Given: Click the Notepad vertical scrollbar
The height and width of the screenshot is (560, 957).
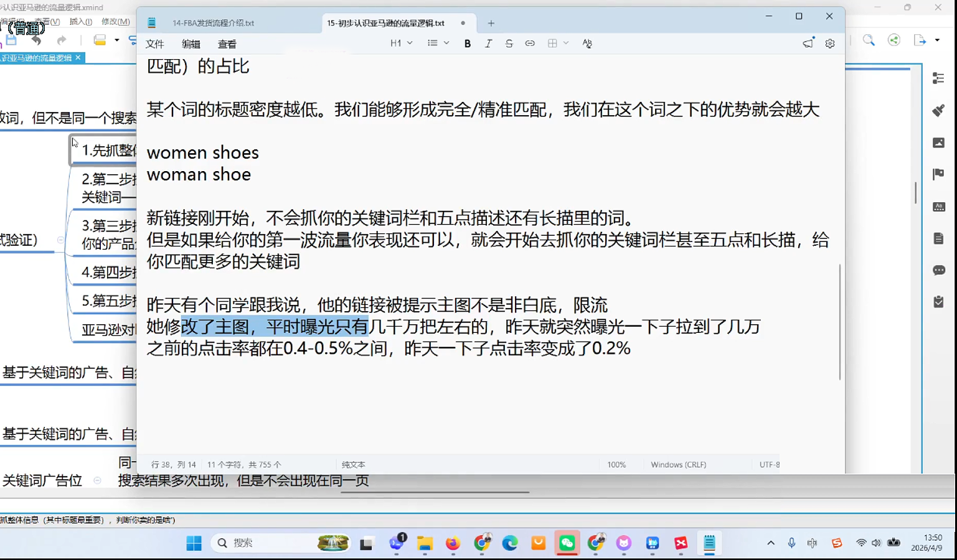Looking at the screenshot, I should pos(839,321).
